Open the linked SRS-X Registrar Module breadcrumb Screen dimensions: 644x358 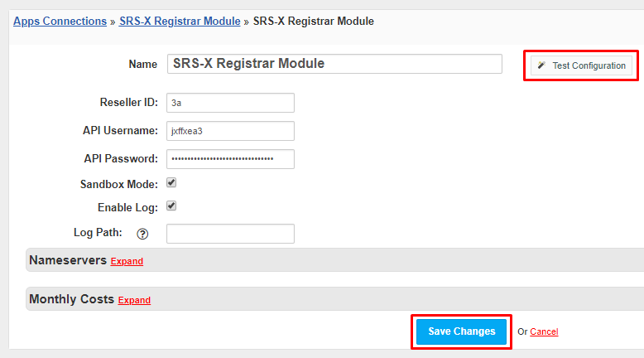tap(180, 21)
